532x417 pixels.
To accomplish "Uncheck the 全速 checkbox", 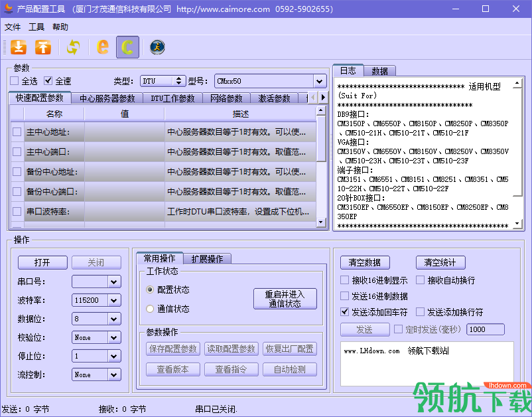I will pos(48,81).
